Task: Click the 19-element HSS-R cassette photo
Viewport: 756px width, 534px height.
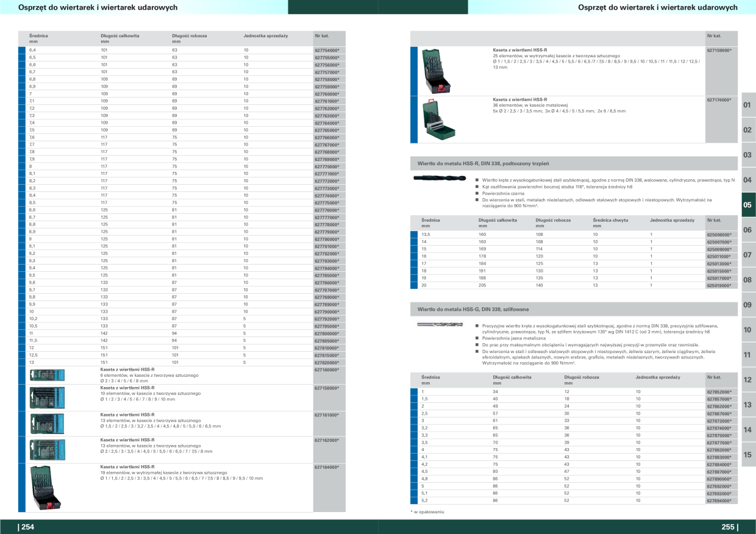Action: [46, 486]
